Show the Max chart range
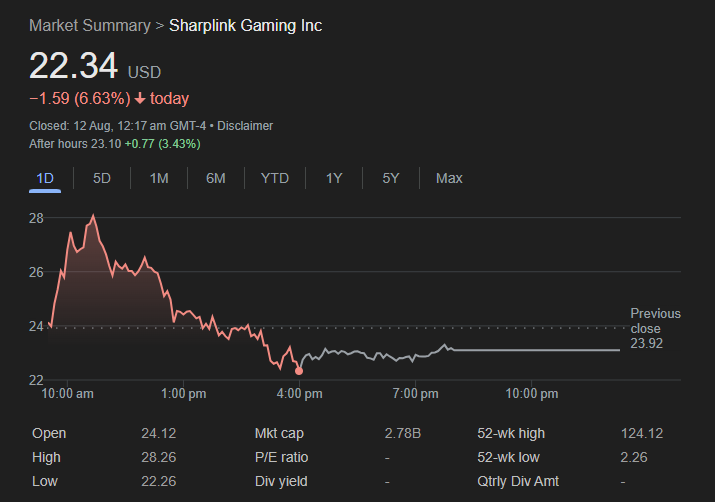 point(449,178)
